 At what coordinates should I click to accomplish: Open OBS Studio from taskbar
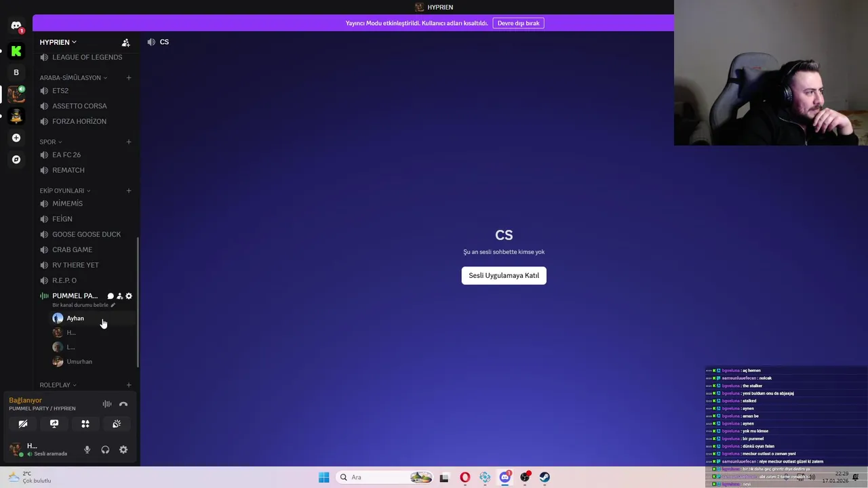click(x=525, y=477)
